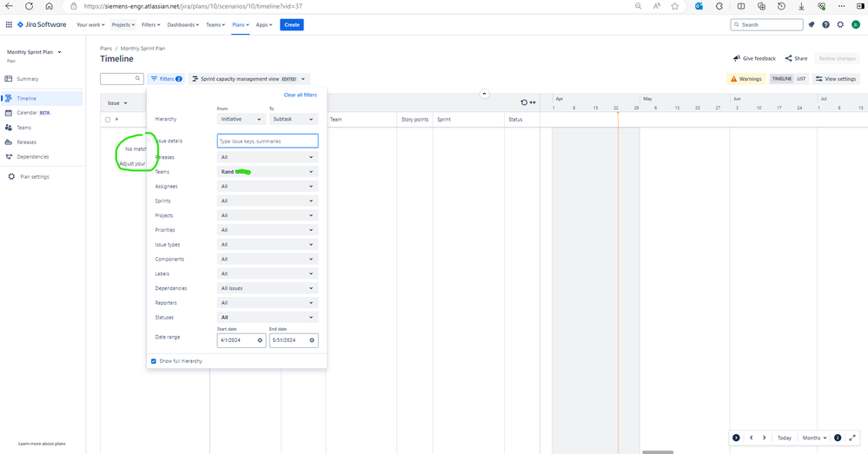Screen dimensions: 868x454
Task: Move timeline to previous period
Action: (x=752, y=438)
